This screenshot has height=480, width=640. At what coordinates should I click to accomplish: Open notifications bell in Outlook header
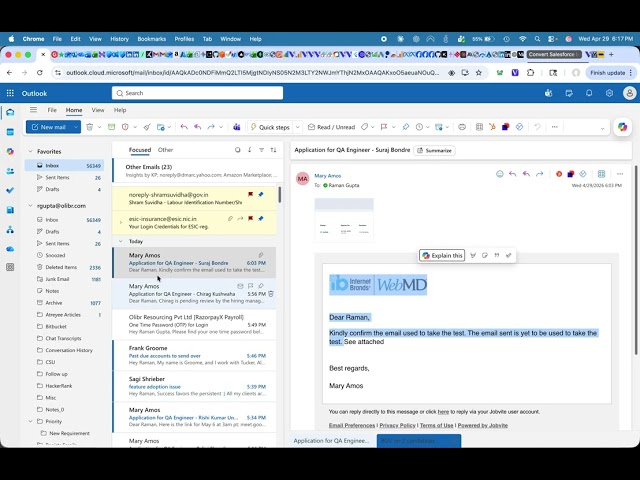pos(589,93)
